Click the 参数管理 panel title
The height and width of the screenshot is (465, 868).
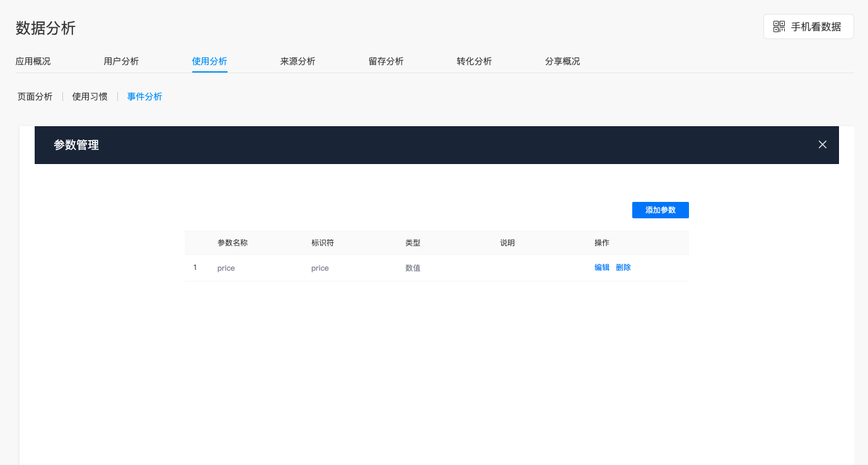pos(76,145)
